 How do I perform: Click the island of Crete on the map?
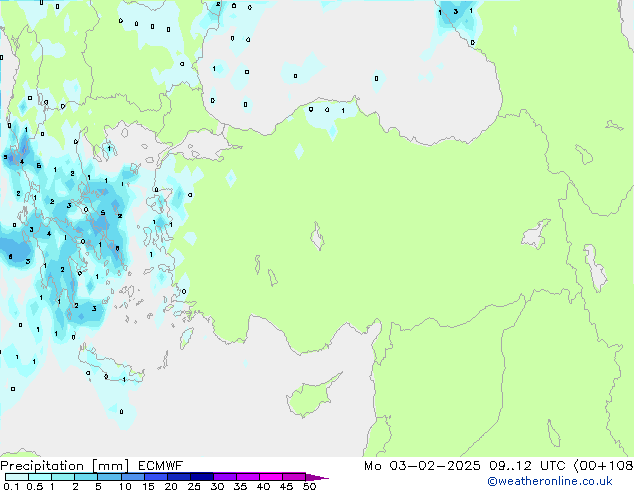pyautogui.click(x=110, y=367)
